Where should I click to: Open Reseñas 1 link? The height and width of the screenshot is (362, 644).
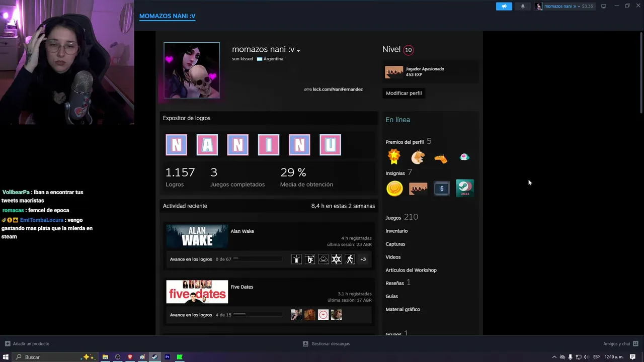coord(398,283)
